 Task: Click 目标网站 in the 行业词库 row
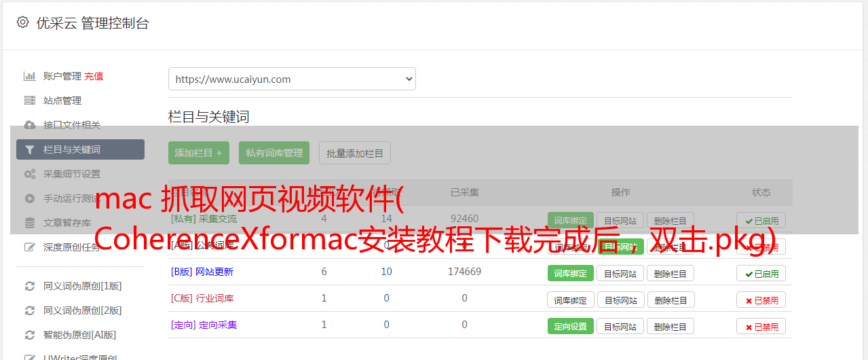[620, 300]
